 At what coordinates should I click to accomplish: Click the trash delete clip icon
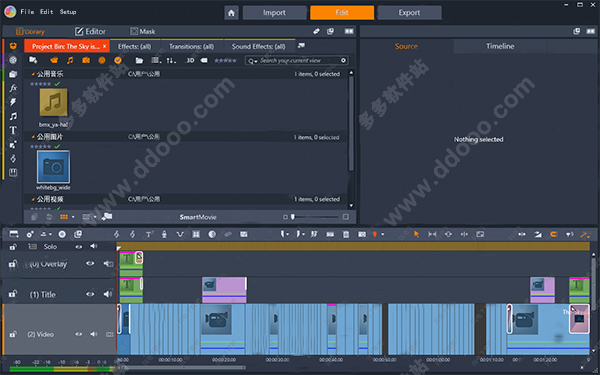coord(346,234)
